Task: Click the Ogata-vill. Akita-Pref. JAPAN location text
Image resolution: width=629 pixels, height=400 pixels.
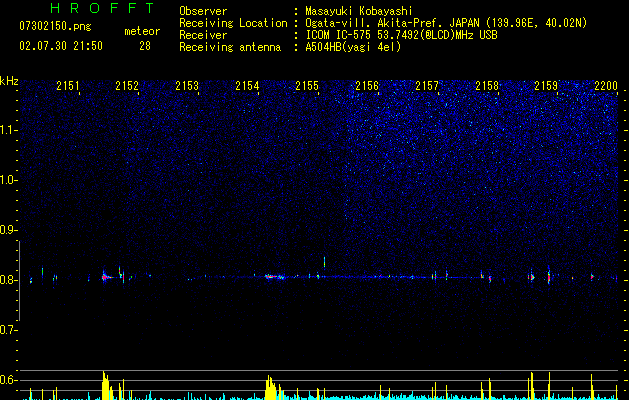Action: pyautogui.click(x=446, y=23)
